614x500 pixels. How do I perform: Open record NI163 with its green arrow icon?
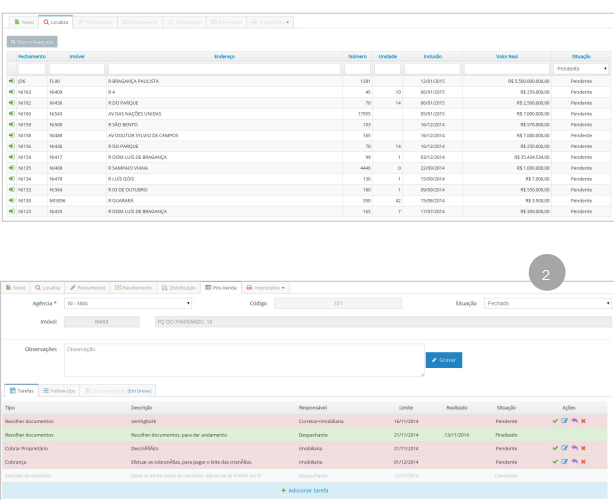click(11, 92)
